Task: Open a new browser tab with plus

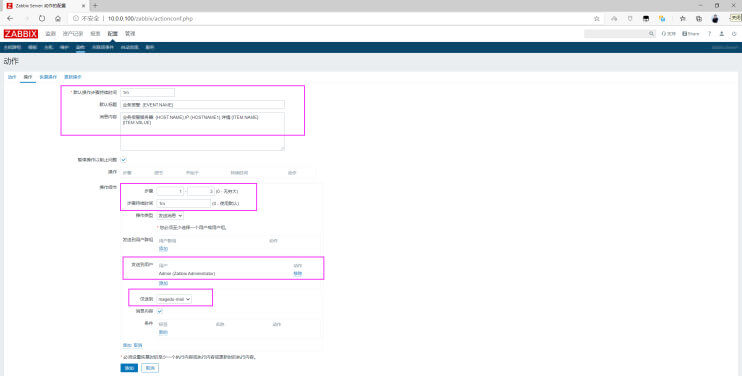Action: click(95, 6)
